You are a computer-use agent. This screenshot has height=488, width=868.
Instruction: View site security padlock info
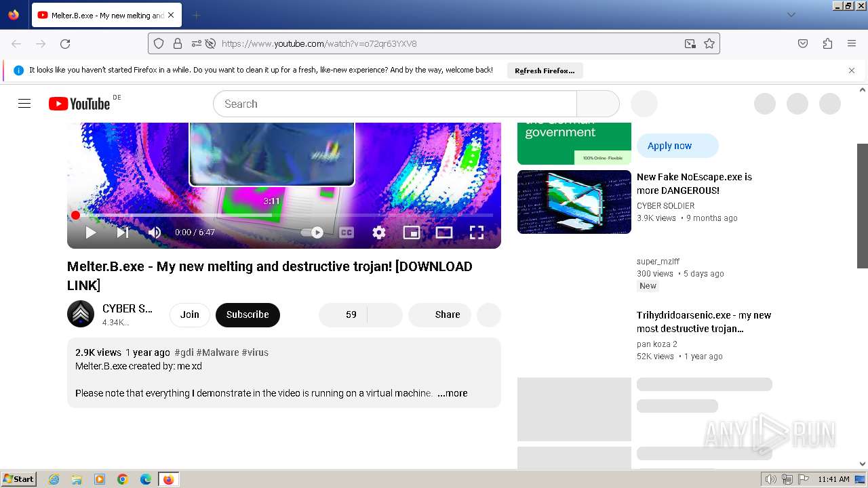[x=178, y=43]
